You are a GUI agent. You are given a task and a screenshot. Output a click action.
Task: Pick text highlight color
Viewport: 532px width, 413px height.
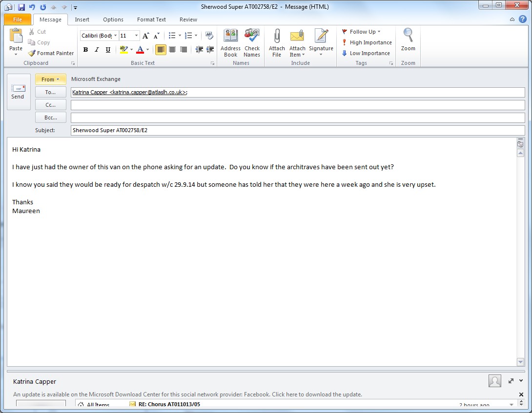coord(124,50)
